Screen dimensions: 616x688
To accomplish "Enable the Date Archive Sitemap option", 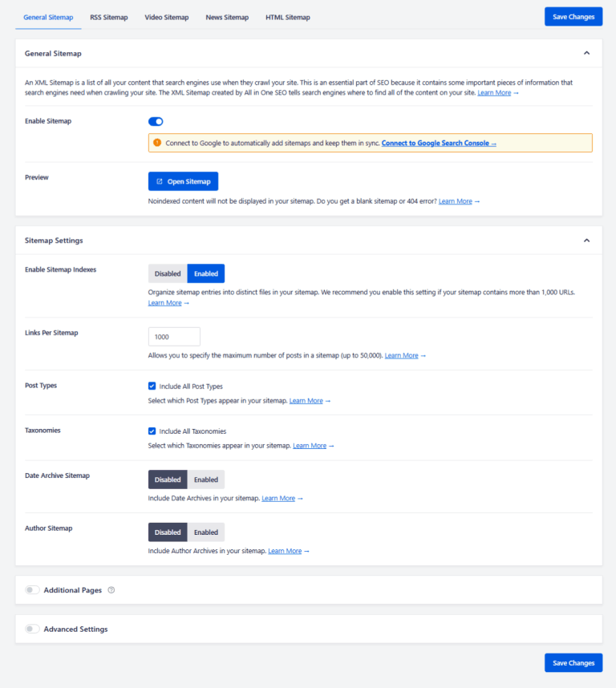I will [206, 480].
